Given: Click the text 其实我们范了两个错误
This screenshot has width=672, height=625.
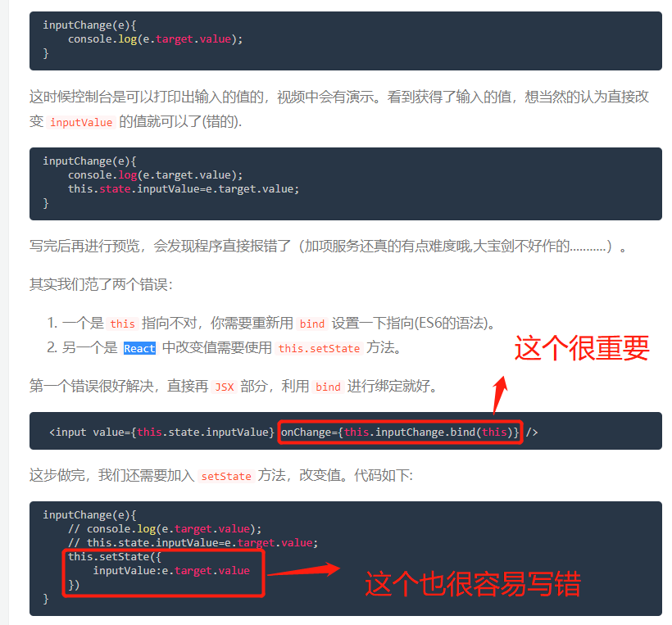Looking at the screenshot, I should point(101,284).
